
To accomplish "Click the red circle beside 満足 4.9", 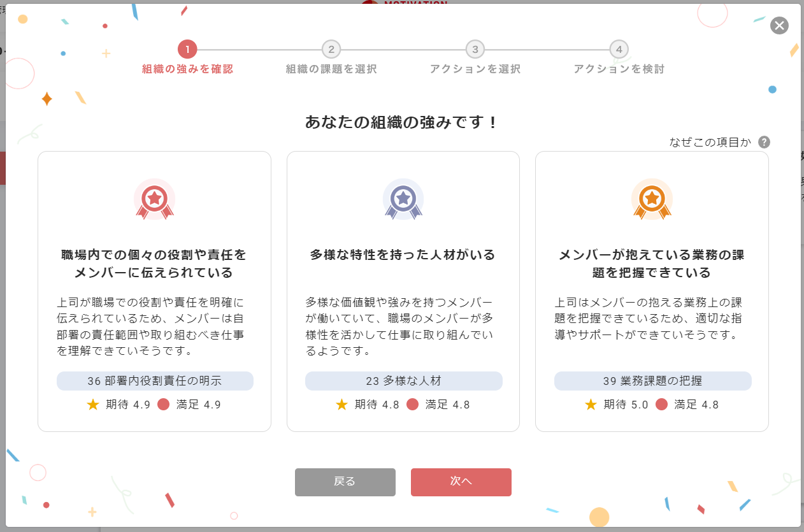I will (x=164, y=404).
